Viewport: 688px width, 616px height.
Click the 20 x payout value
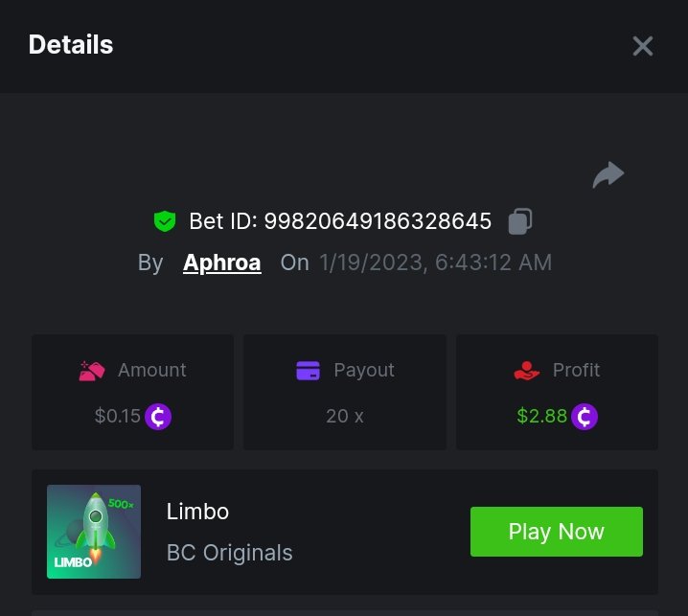345,417
